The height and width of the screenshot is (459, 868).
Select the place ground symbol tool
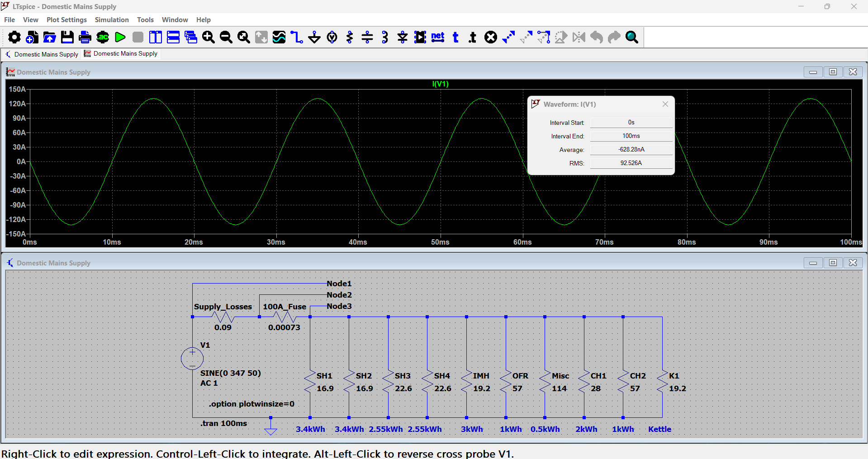[314, 37]
